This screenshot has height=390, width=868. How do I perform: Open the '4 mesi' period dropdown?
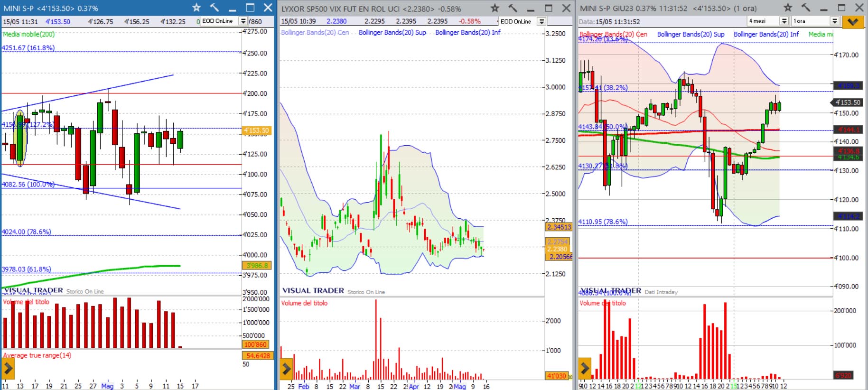click(x=784, y=21)
